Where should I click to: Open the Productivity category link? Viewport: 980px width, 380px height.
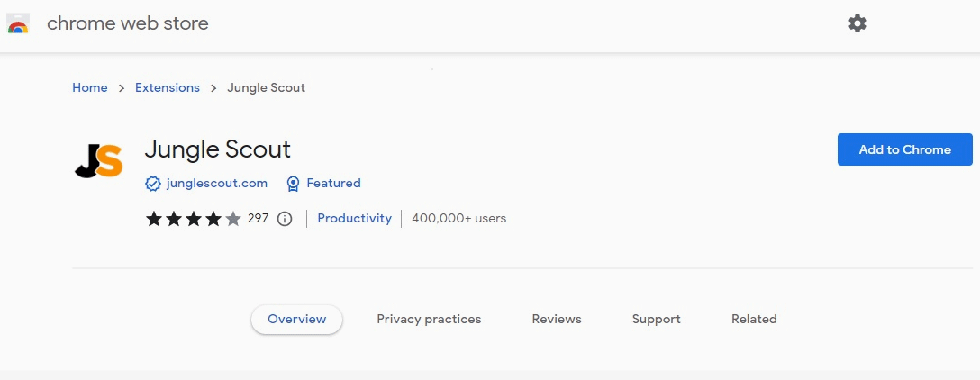tap(354, 218)
